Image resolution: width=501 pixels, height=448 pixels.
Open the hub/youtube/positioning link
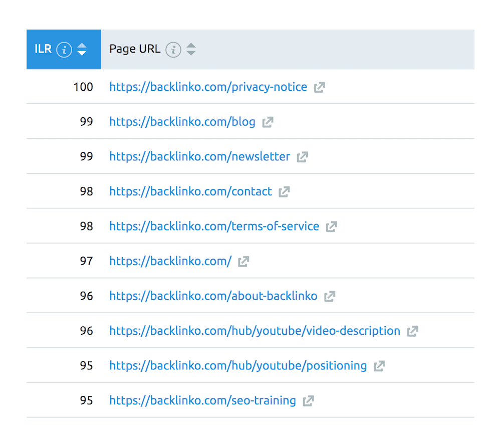click(x=238, y=365)
